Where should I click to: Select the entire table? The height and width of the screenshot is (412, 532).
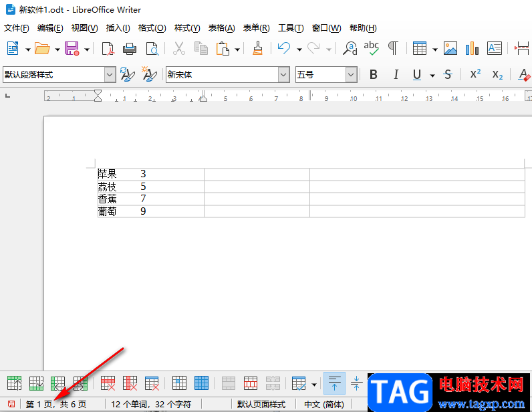pyautogui.click(x=202, y=383)
